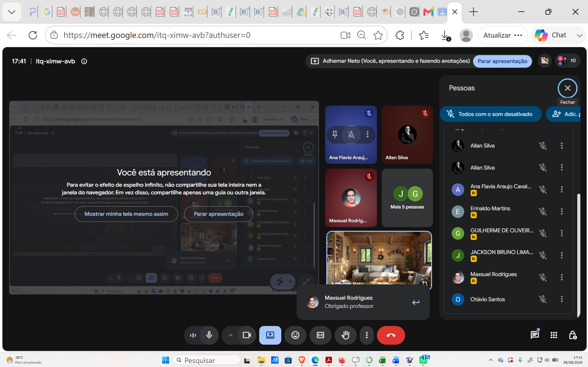Open a new browser tab

click(x=473, y=12)
